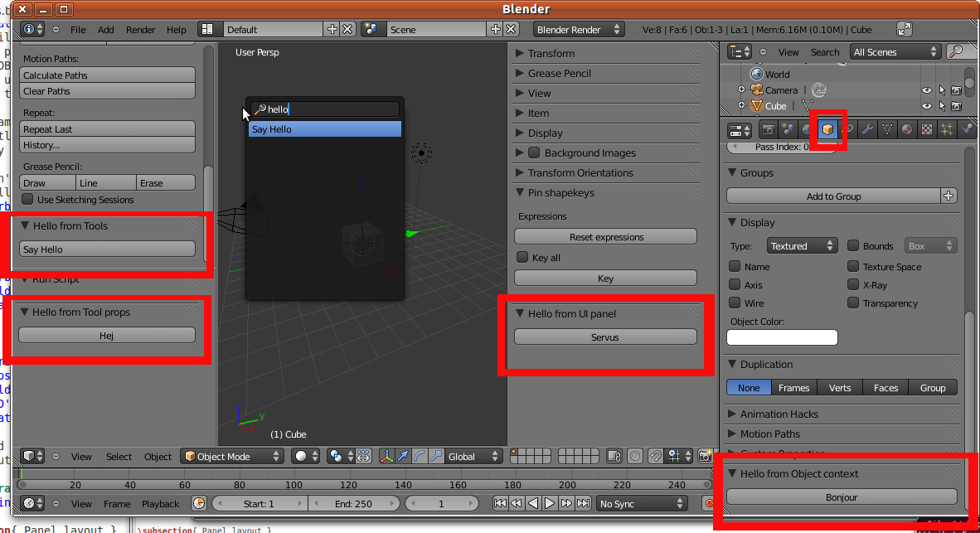Enable the Bounds checkbox
Viewport: 980px width, 533px height.
click(852, 245)
